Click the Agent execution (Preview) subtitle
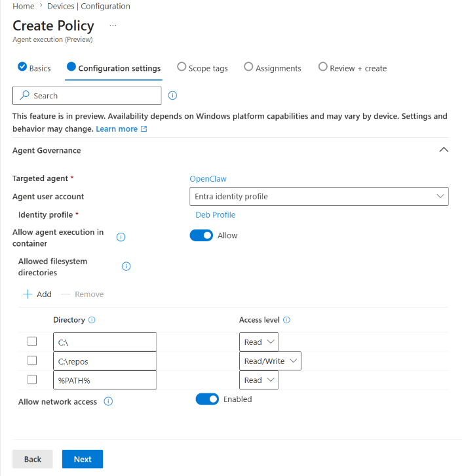The image size is (462, 476). point(52,39)
